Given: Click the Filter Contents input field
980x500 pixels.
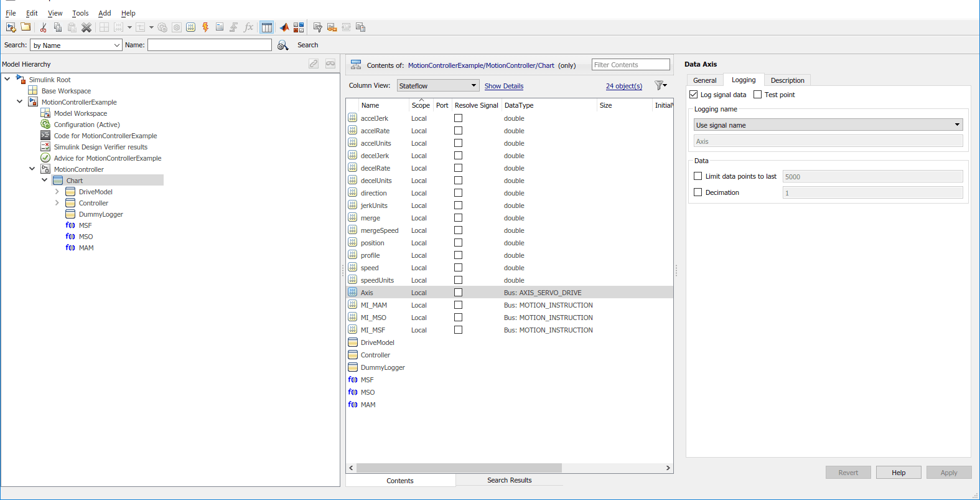Looking at the screenshot, I should 630,65.
